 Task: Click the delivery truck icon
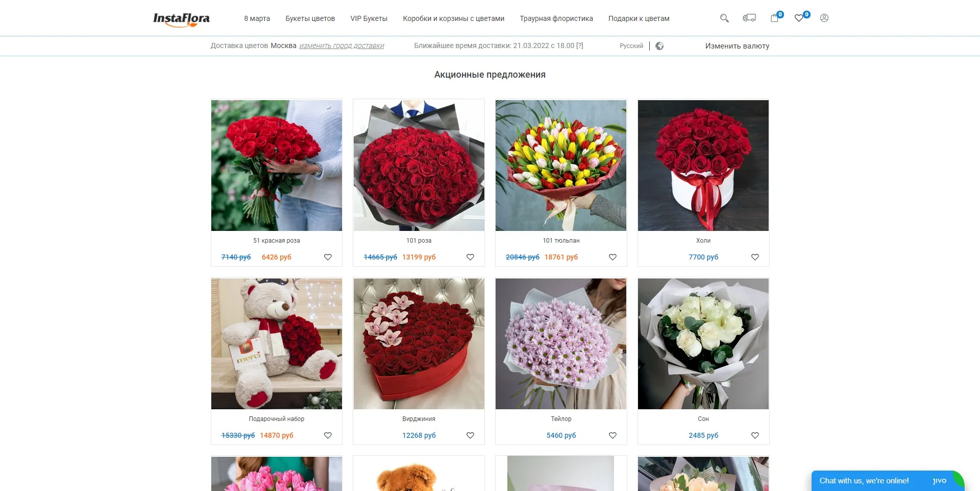[749, 18]
